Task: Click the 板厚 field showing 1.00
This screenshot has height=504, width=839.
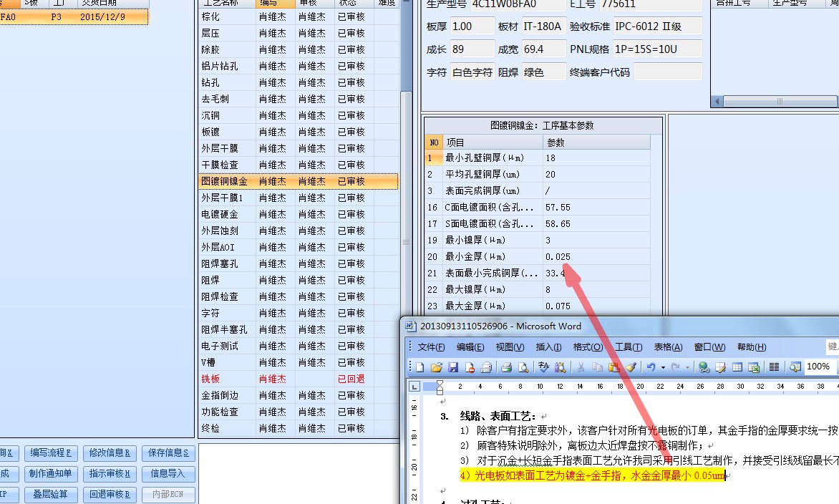Action: pos(472,26)
